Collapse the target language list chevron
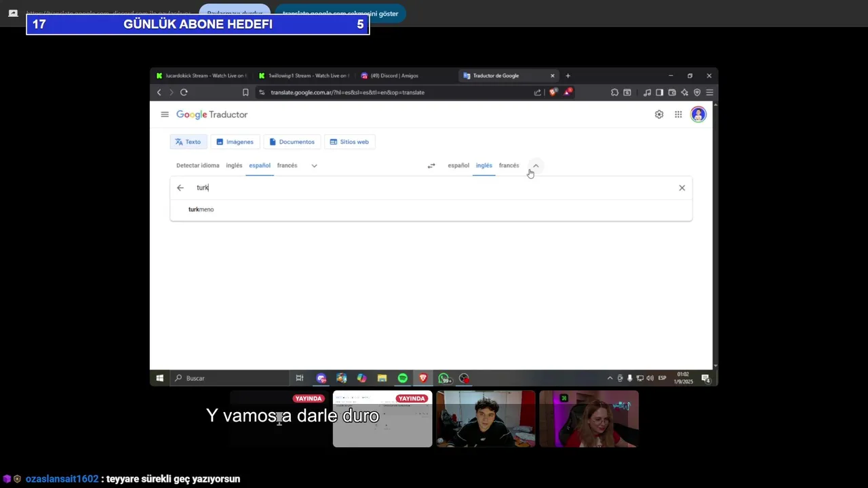The width and height of the screenshot is (868, 488). (536, 165)
